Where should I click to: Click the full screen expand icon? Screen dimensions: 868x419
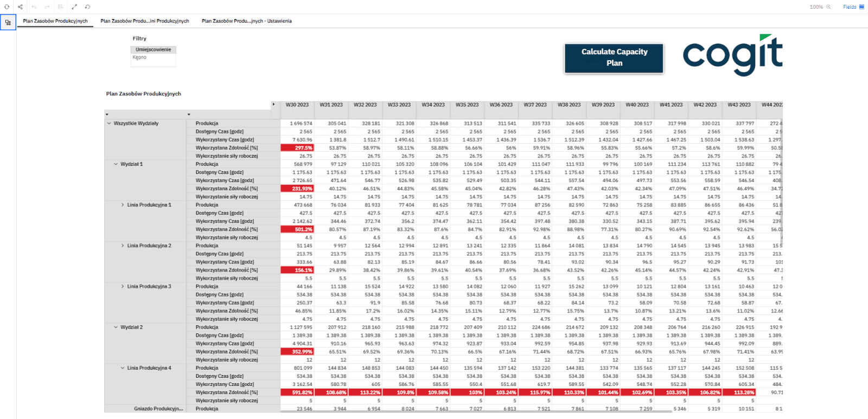point(74,7)
